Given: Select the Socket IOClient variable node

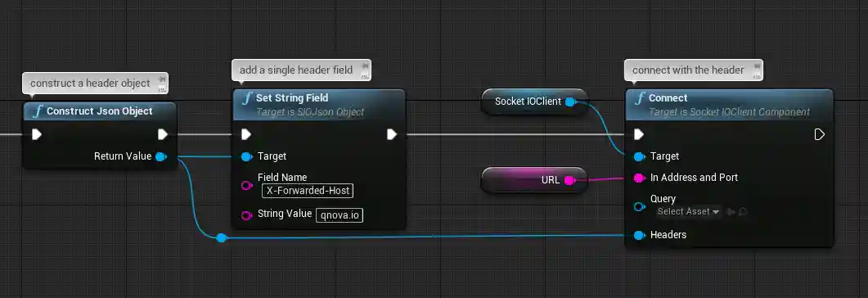Looking at the screenshot, I should (x=534, y=102).
